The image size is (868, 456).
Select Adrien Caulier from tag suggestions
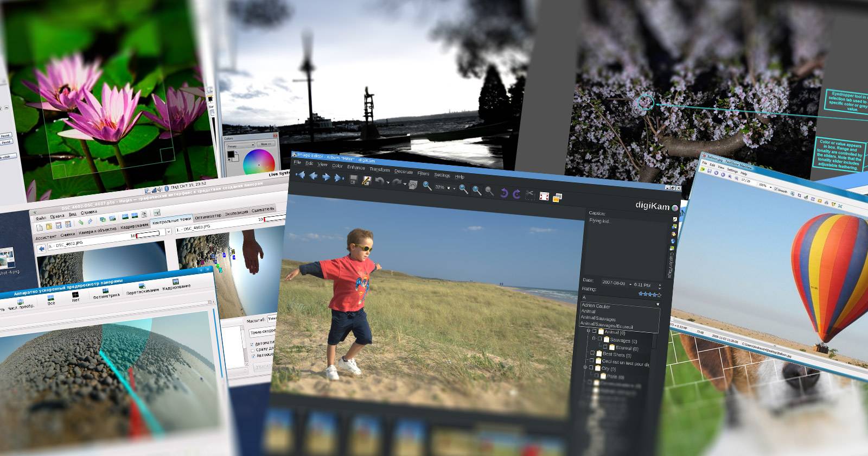[596, 306]
